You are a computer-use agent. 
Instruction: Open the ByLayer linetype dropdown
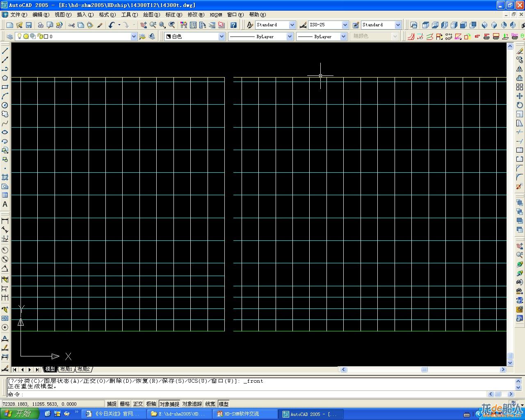click(290, 37)
